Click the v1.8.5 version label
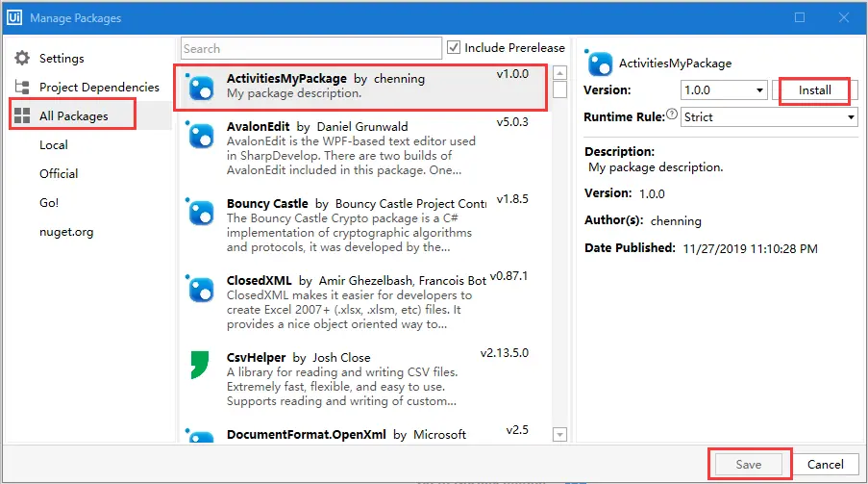868x484 pixels. click(512, 199)
